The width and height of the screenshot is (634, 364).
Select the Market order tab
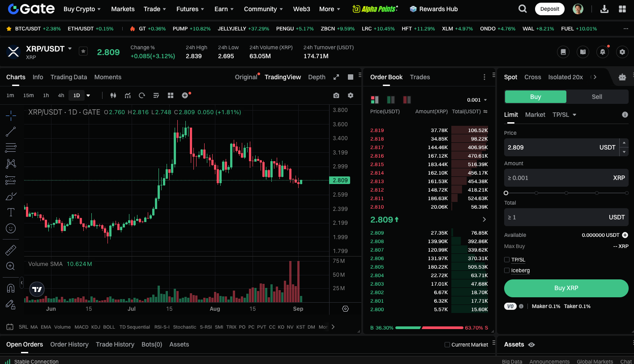click(x=535, y=115)
